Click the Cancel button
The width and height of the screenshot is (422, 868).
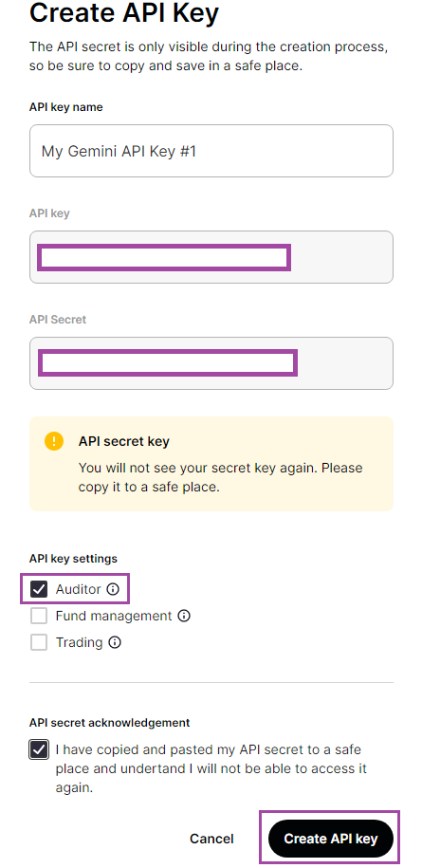211,839
